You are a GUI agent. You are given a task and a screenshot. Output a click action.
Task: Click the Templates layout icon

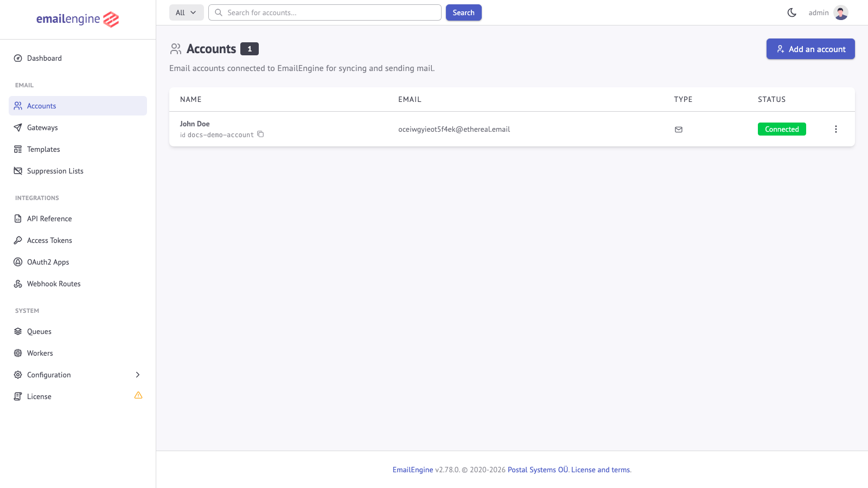(x=18, y=149)
